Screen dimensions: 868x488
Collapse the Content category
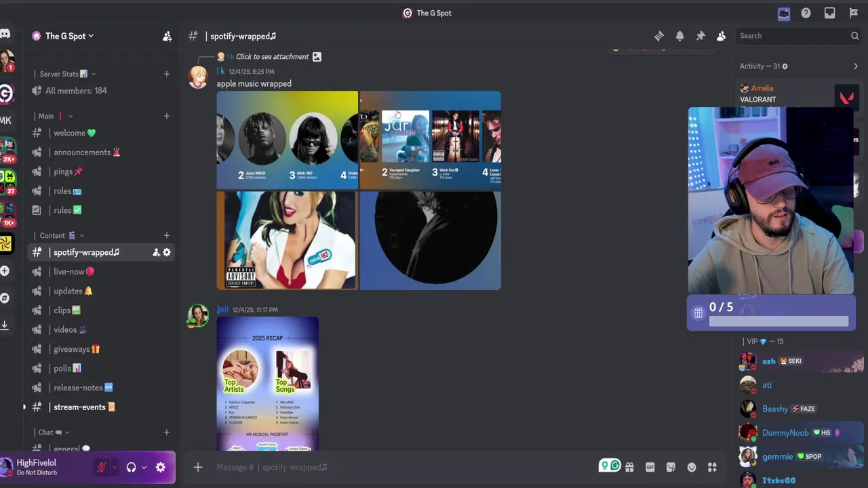(x=61, y=236)
